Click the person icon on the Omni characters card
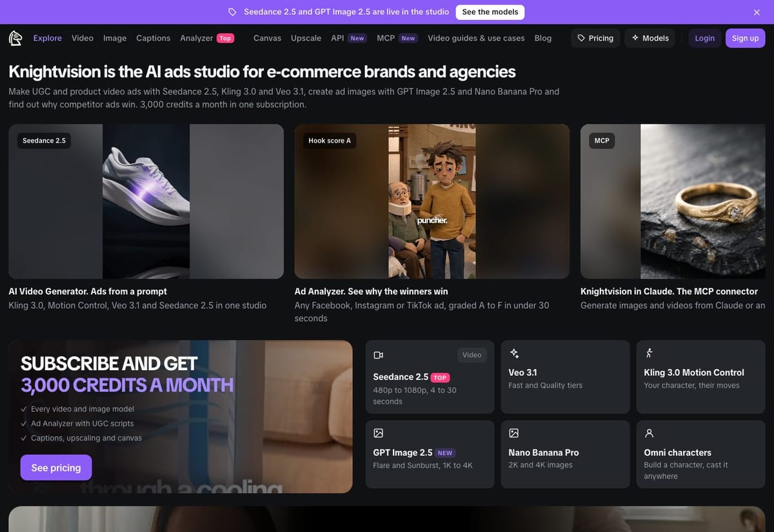 click(650, 433)
